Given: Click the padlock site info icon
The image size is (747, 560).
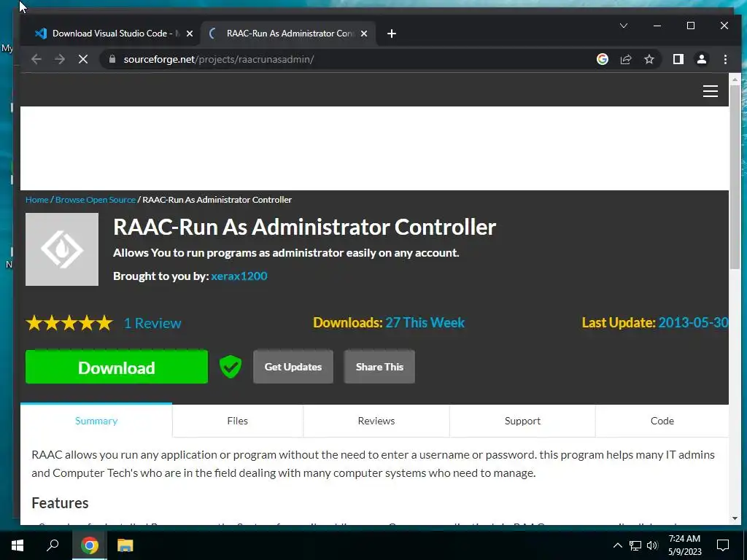Looking at the screenshot, I should [x=112, y=59].
